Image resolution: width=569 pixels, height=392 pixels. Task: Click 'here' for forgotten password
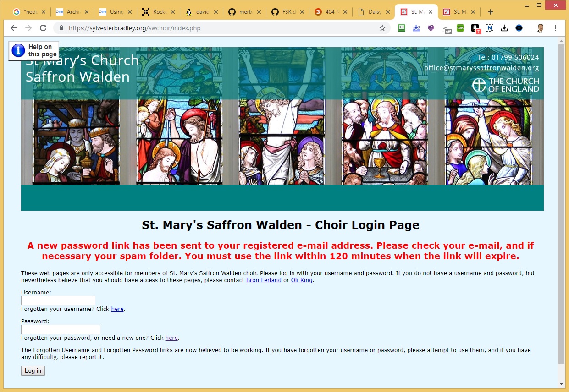[x=171, y=338]
